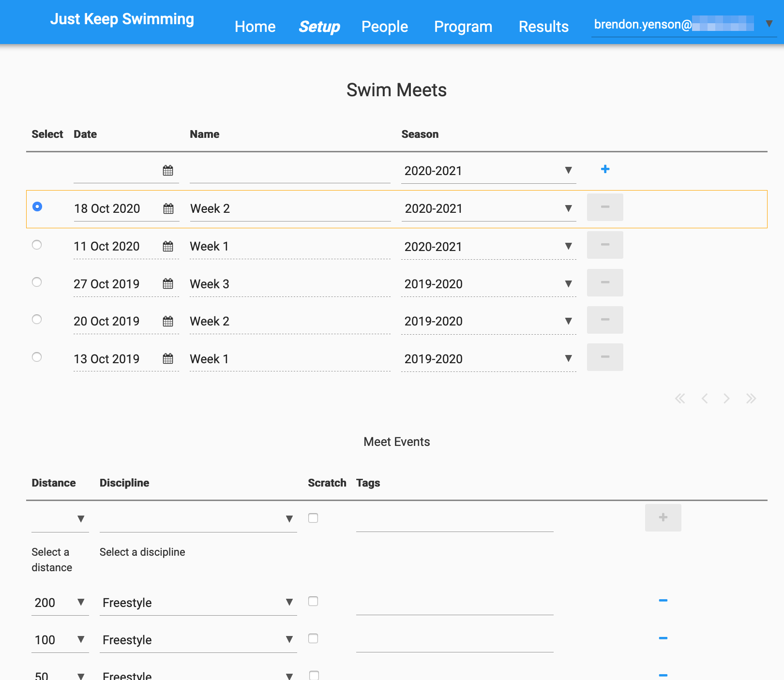Open distance dropdown showing 200
The image size is (784, 680).
60,603
